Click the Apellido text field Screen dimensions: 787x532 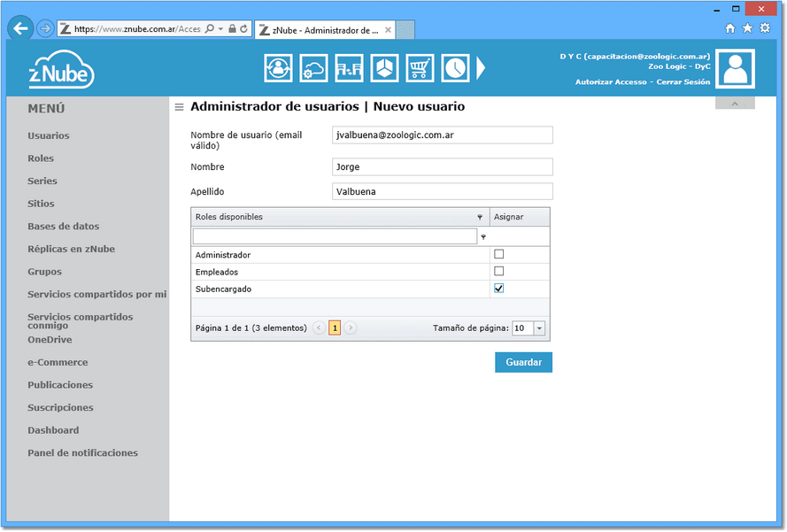(442, 191)
